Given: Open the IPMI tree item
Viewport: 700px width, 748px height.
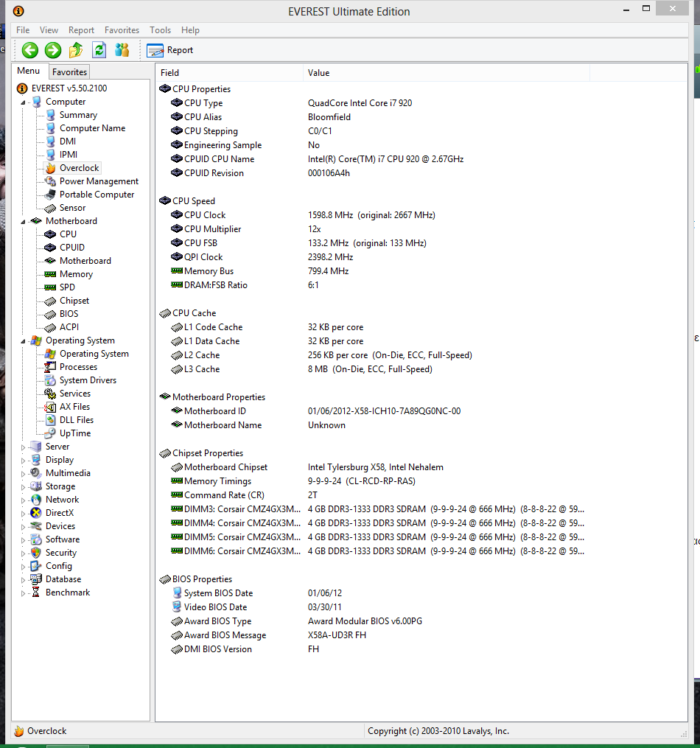Looking at the screenshot, I should coord(69,155).
